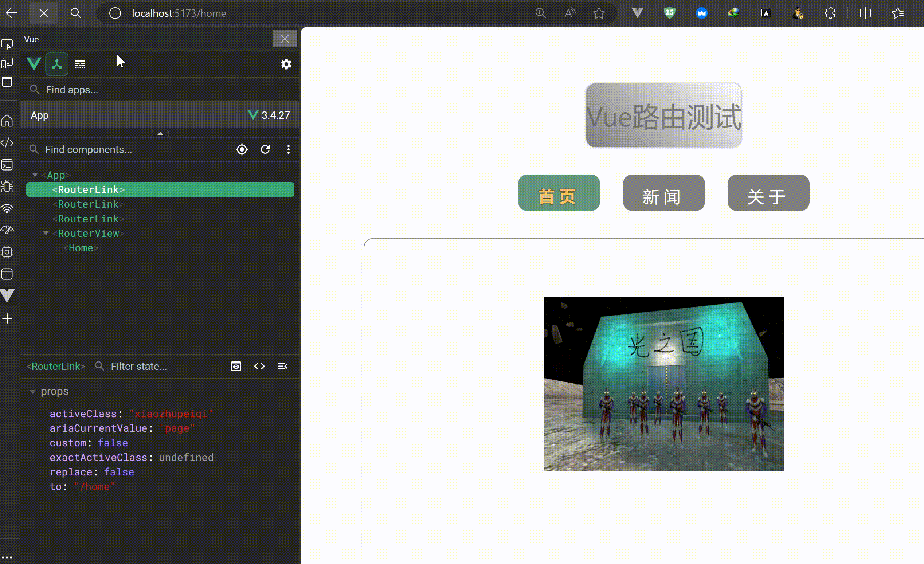Inspect DOM with the code brackets icon
The width and height of the screenshot is (924, 564).
259,367
